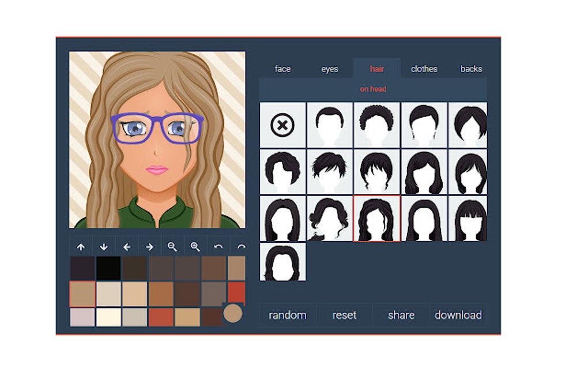Choose the short curly afro hairstyle
Image resolution: width=588 pixels, height=368 pixels.
(376, 125)
